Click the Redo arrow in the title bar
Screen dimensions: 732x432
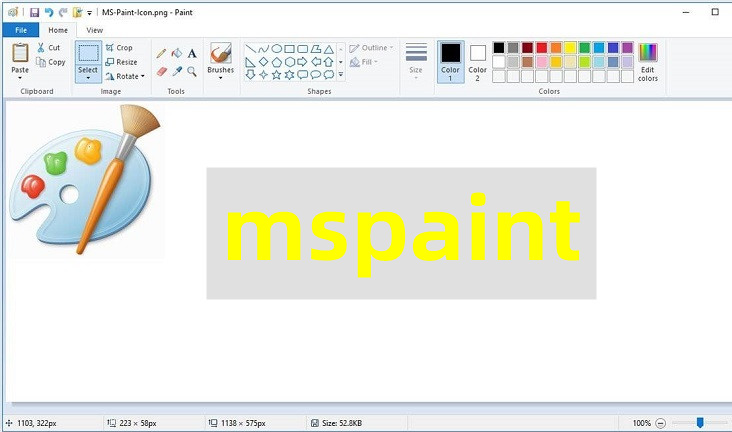63,12
